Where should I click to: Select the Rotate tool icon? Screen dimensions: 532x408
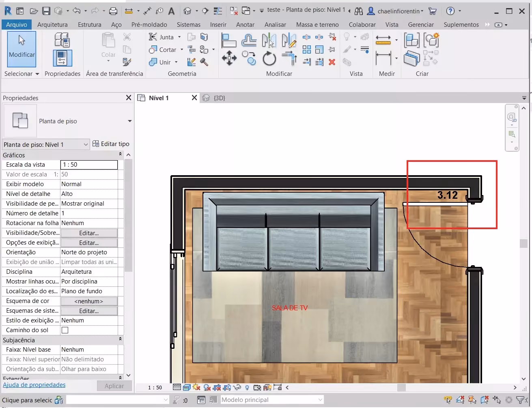click(x=269, y=58)
